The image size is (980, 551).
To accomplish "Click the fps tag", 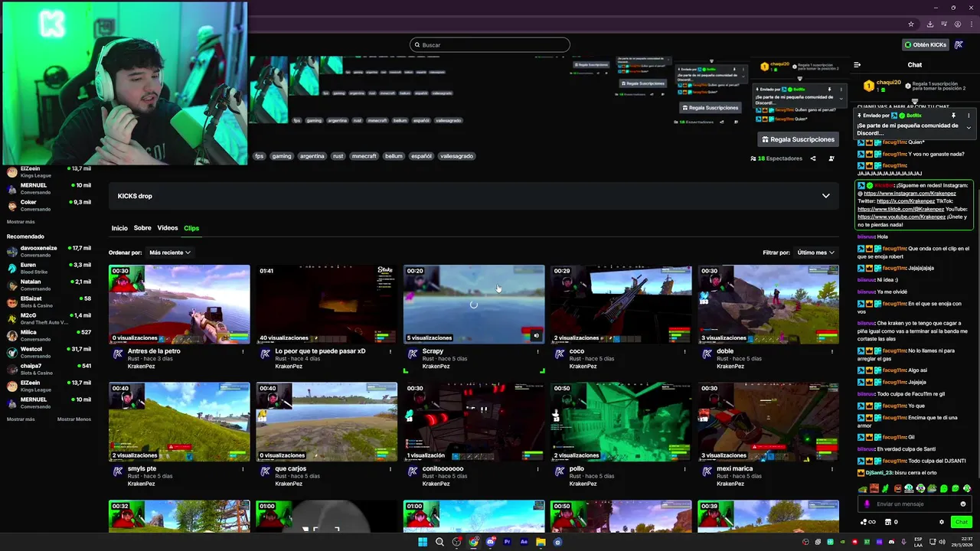I will [260, 156].
